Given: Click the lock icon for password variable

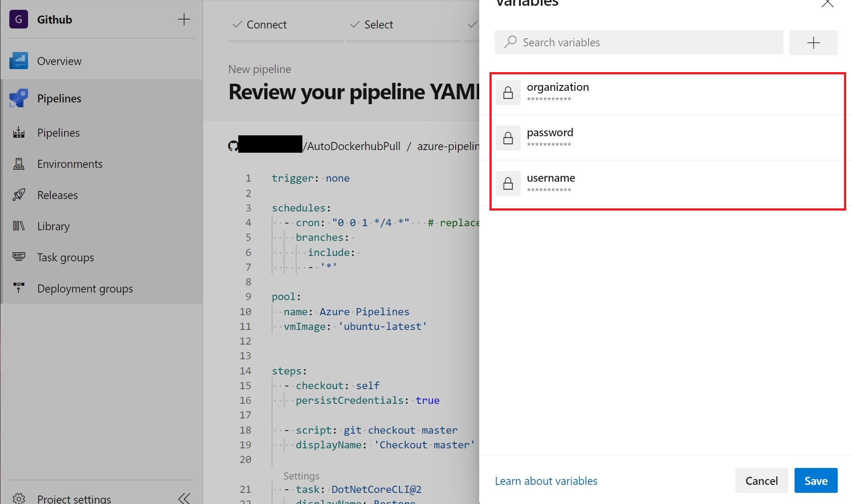Looking at the screenshot, I should click(x=508, y=138).
